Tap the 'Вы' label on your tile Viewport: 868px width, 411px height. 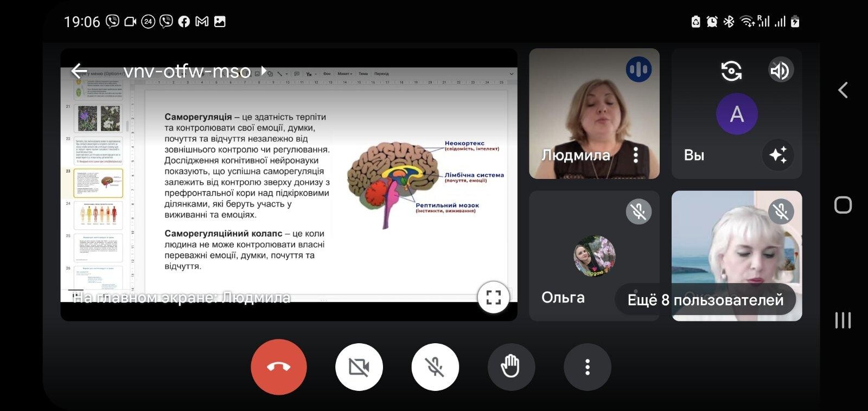694,156
